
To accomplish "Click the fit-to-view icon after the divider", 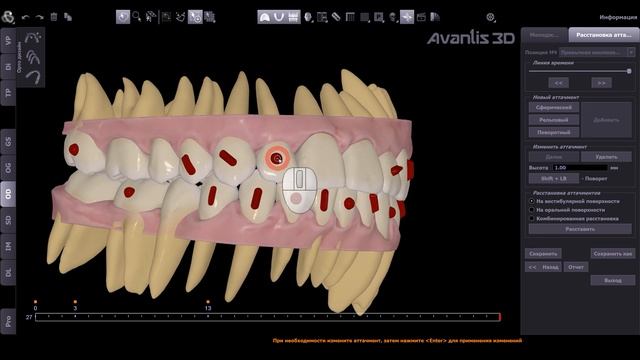I will click(x=166, y=17).
